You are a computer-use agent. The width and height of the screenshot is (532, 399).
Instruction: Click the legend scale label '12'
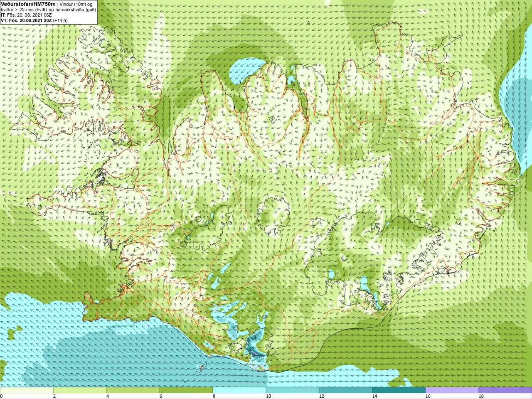pos(321,396)
